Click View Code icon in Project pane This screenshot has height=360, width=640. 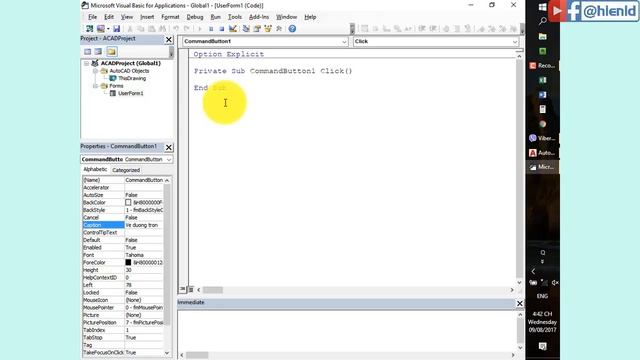[87, 51]
